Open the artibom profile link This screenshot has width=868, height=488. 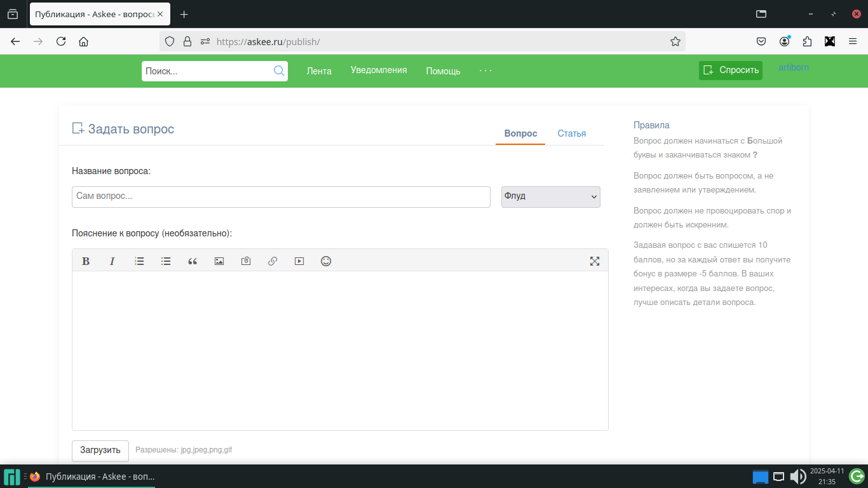pyautogui.click(x=794, y=67)
